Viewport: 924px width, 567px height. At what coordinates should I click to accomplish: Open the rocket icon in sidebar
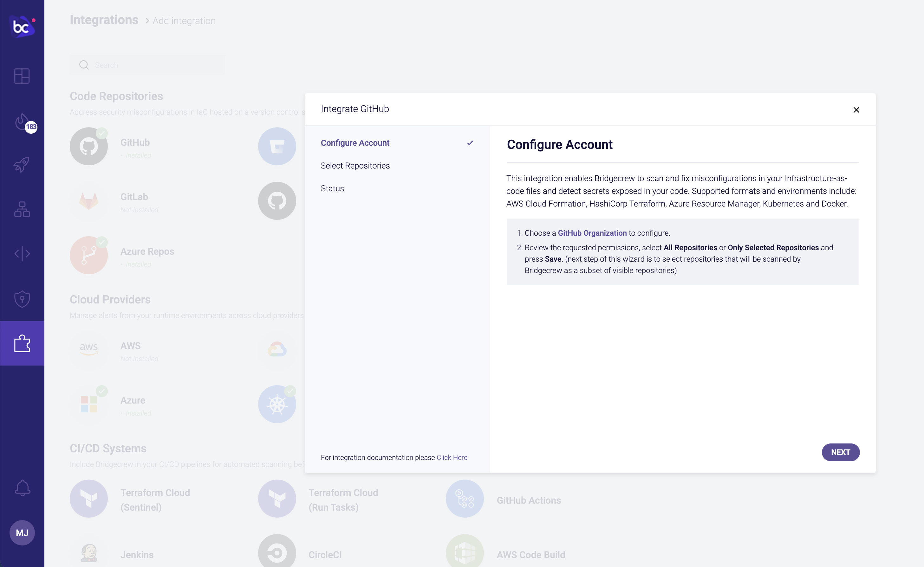pyautogui.click(x=22, y=164)
